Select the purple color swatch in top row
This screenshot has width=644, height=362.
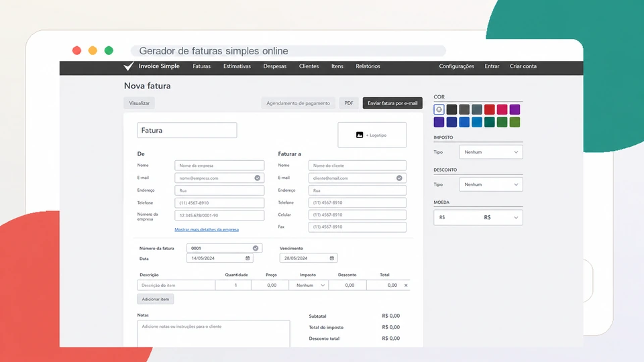click(x=515, y=109)
